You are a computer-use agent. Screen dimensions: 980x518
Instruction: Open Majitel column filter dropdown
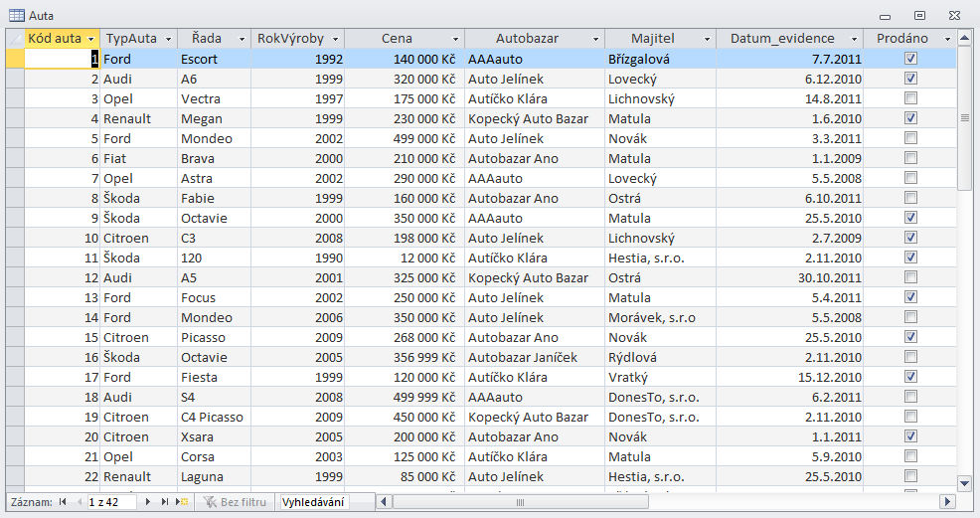click(x=707, y=39)
